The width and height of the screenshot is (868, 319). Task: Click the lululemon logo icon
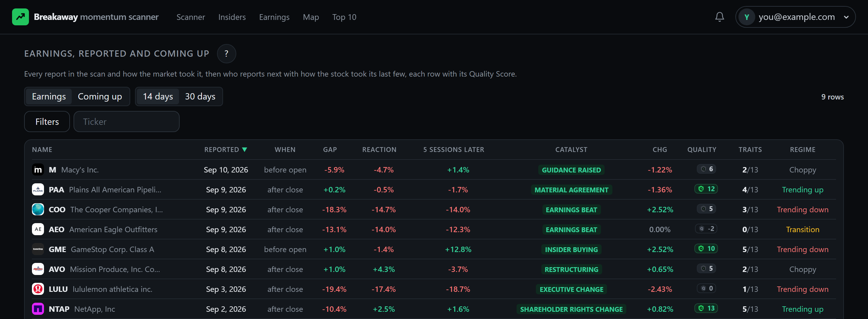pos(38,289)
